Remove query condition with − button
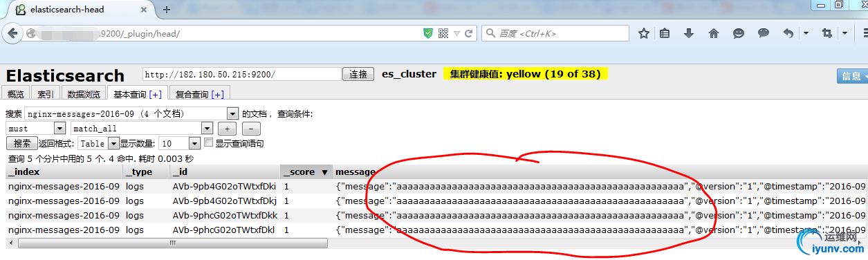 251,129
